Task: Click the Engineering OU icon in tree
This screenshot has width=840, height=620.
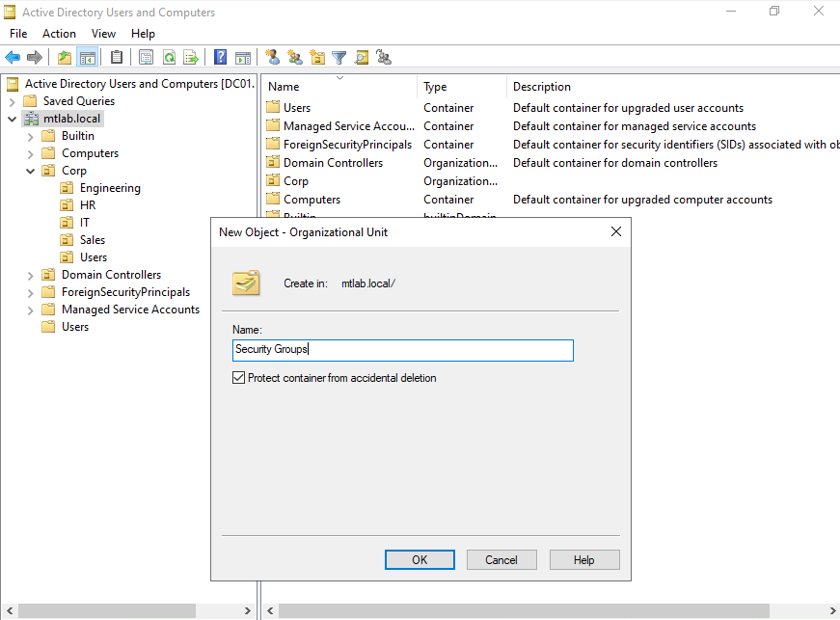Action: pos(67,187)
